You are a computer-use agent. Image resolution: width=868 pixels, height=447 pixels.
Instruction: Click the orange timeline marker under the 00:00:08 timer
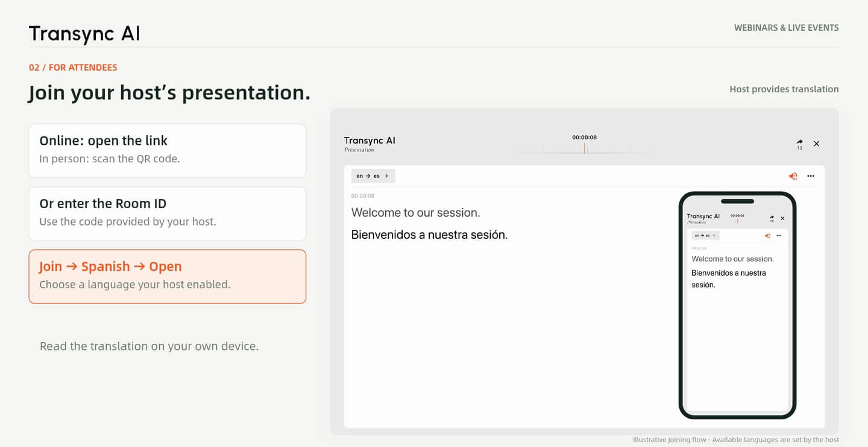click(584, 148)
